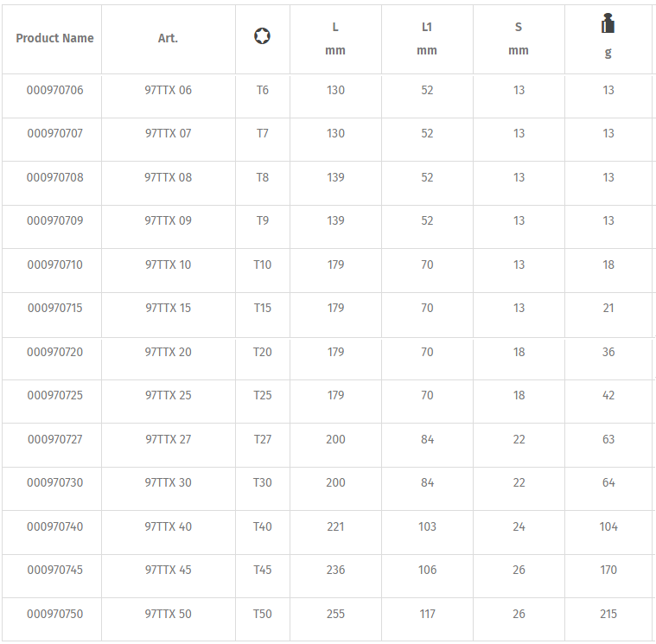Image resolution: width=656 pixels, height=644 pixels.
Task: Click the L mm column header
Action: click(335, 39)
